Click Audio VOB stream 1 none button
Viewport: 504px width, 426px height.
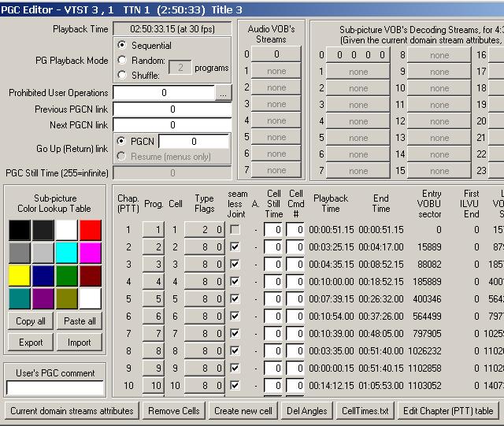276,71
